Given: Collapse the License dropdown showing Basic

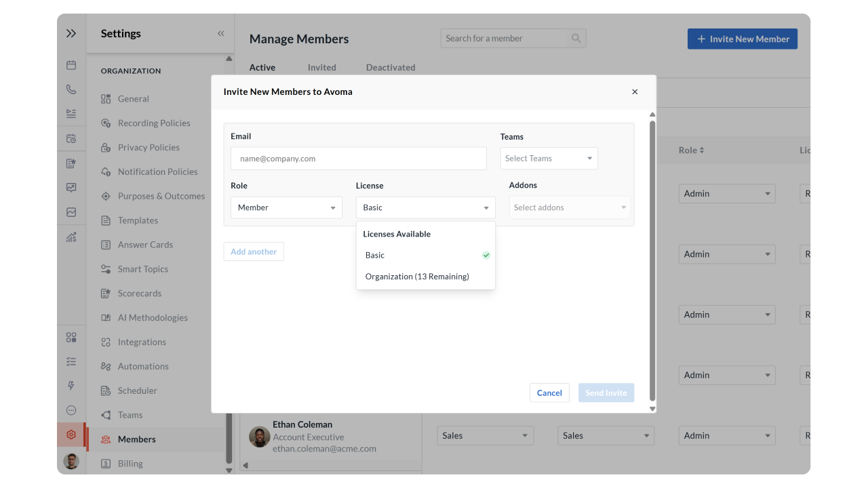Looking at the screenshot, I should coord(426,207).
